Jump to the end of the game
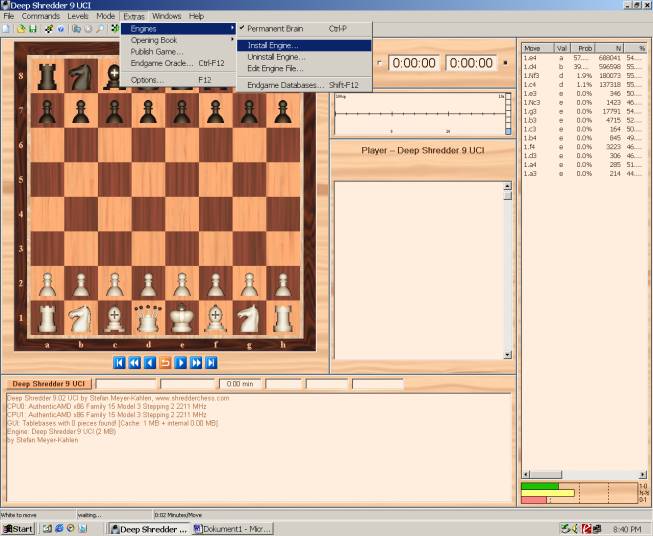Screen dimensions: 653x536 [x=212, y=363]
